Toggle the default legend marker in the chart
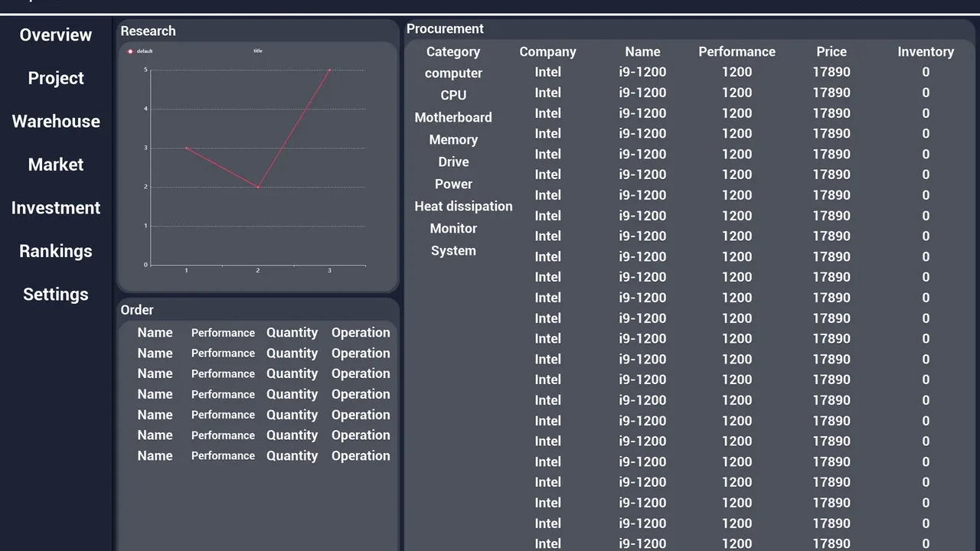Screen dimensions: 980x551 pyautogui.click(x=130, y=51)
